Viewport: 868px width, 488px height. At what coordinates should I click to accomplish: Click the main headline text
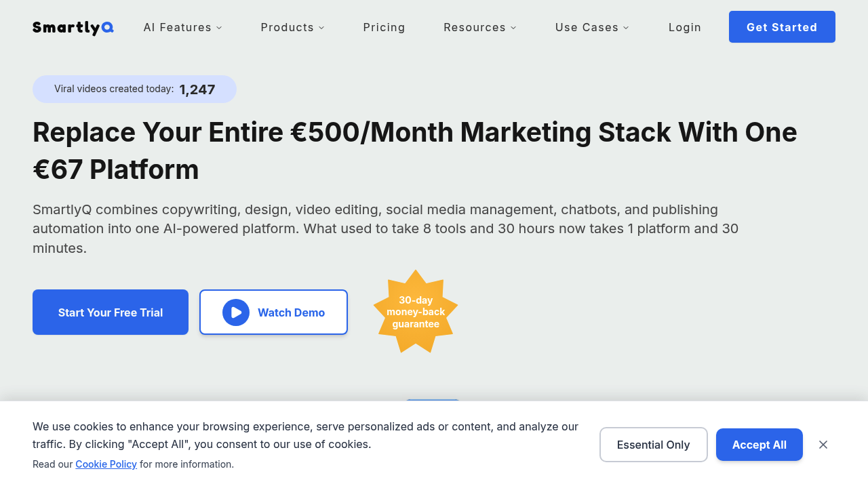(414, 150)
